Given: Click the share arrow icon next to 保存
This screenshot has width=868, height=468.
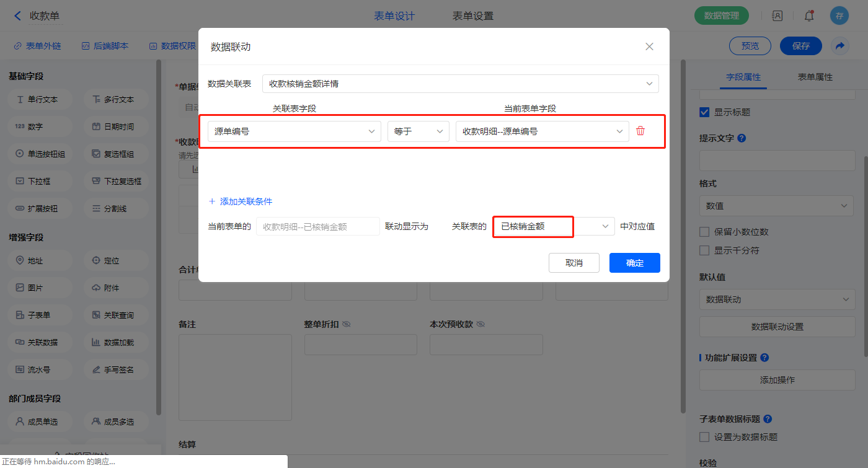Looking at the screenshot, I should coord(839,46).
